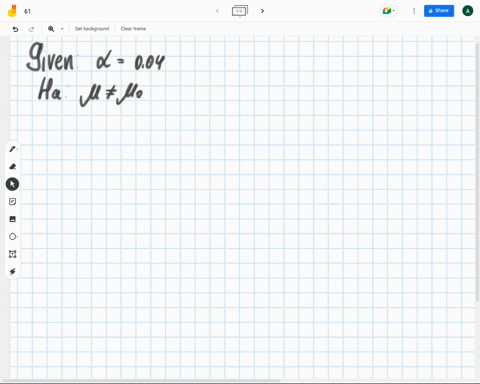Redo the last action
480x384 pixels.
click(x=31, y=29)
